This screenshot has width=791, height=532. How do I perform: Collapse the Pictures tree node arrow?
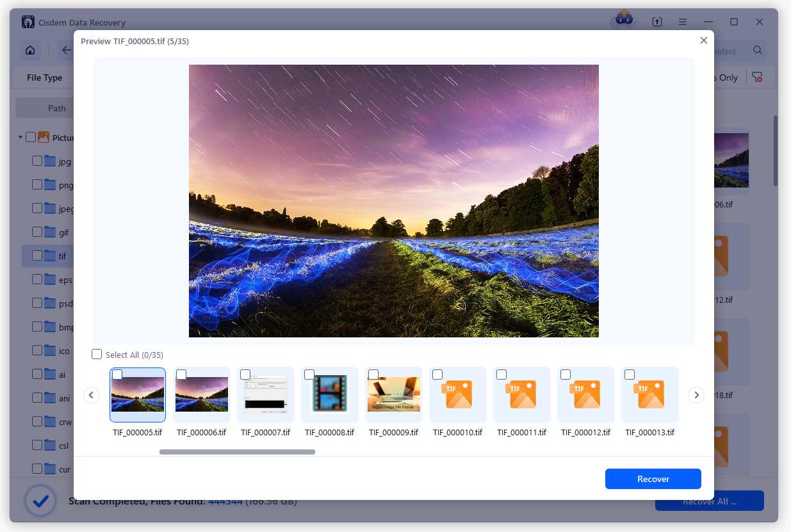(x=20, y=137)
